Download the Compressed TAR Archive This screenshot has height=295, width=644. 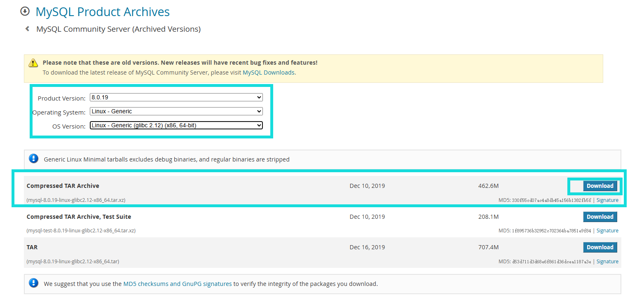(600, 186)
